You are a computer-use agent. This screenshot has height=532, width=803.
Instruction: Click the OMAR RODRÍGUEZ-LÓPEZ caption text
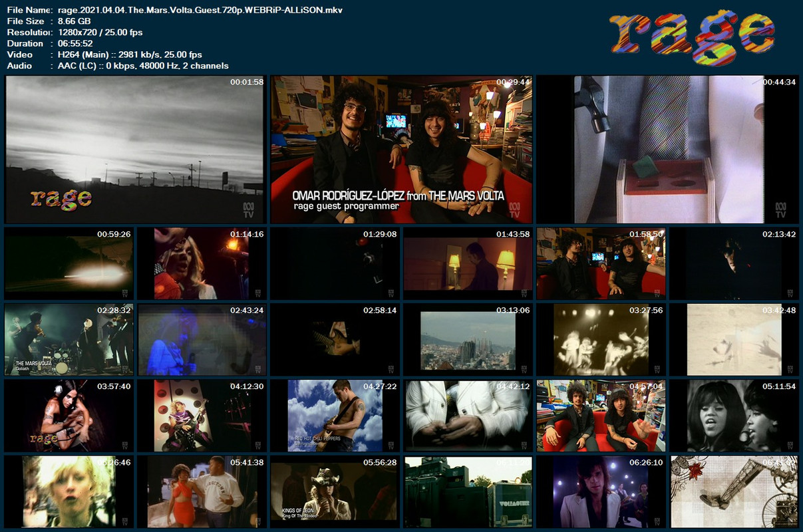pyautogui.click(x=399, y=196)
